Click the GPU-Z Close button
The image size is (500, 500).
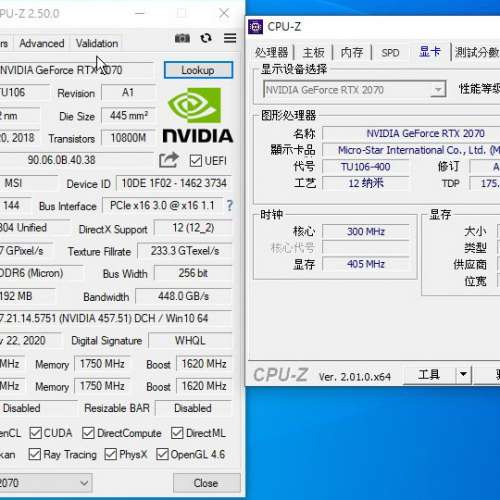(x=207, y=483)
